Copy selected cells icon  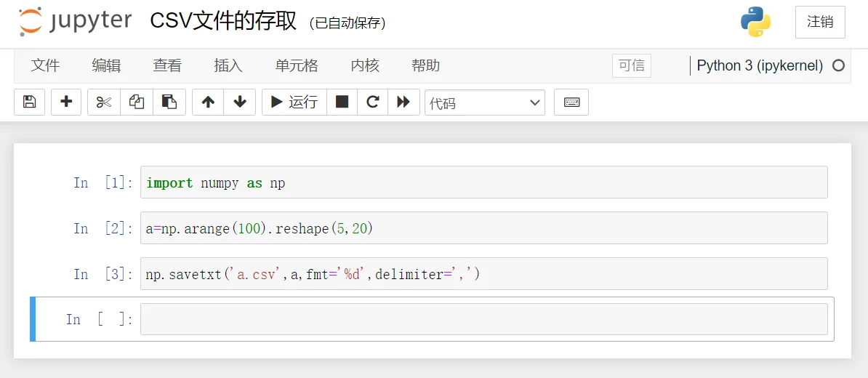pos(137,102)
